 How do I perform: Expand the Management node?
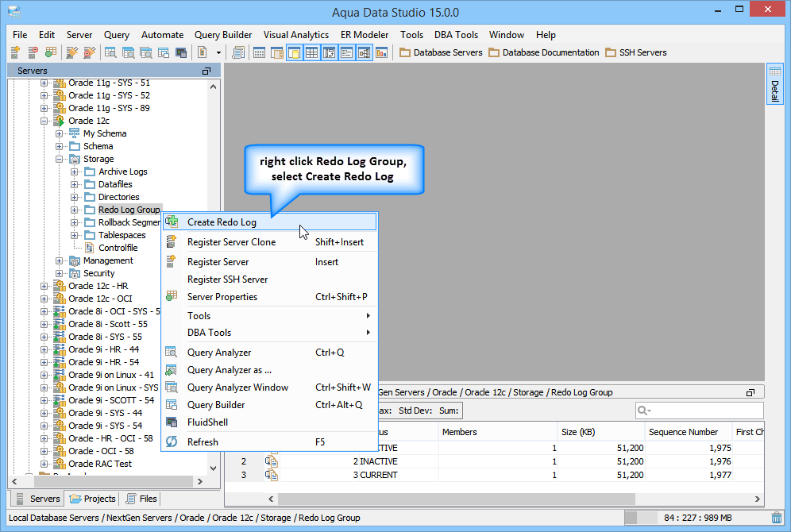(60, 260)
